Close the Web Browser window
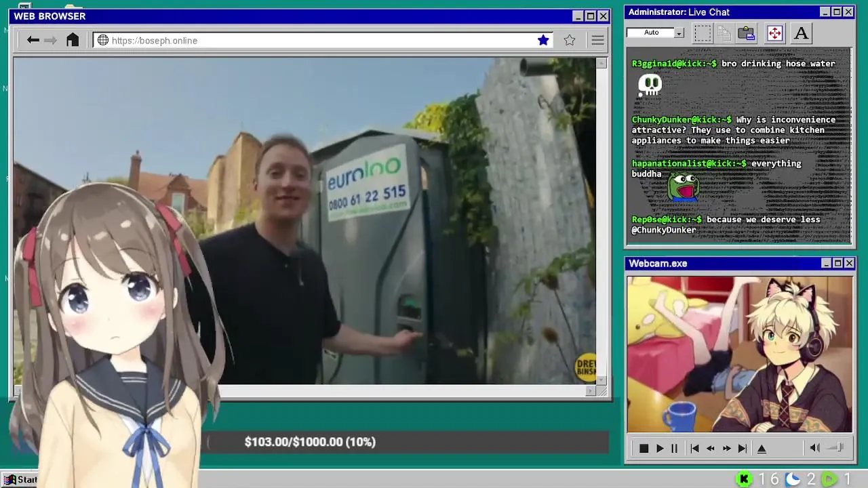 (603, 16)
